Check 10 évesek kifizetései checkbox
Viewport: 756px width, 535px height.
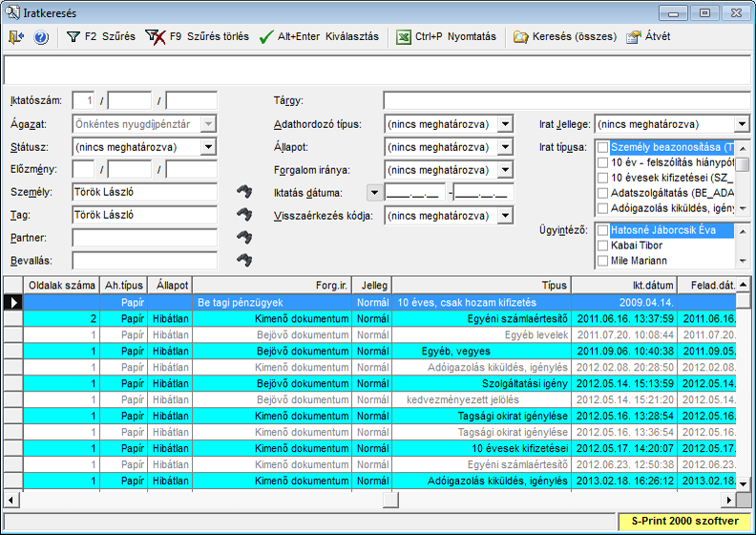click(602, 178)
